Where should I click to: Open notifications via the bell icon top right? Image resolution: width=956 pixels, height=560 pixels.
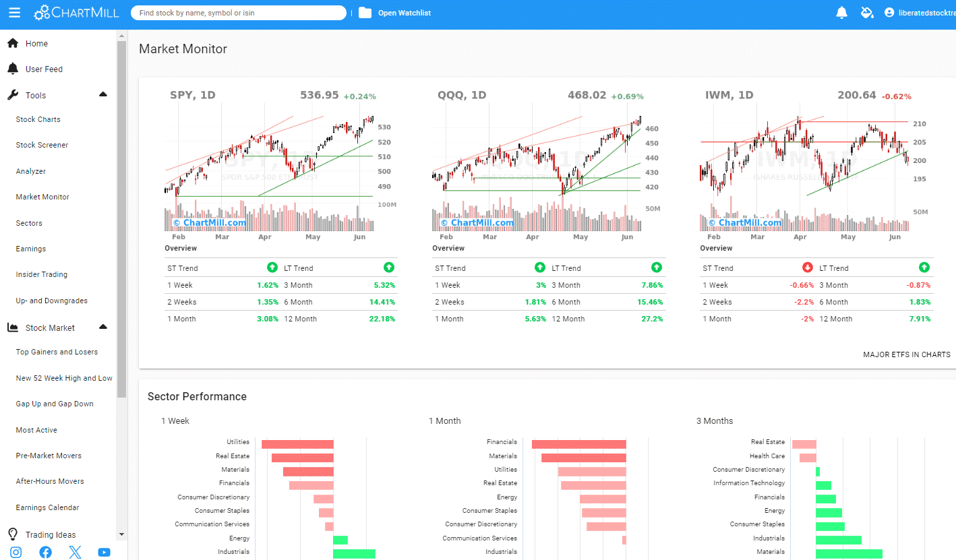pos(841,12)
